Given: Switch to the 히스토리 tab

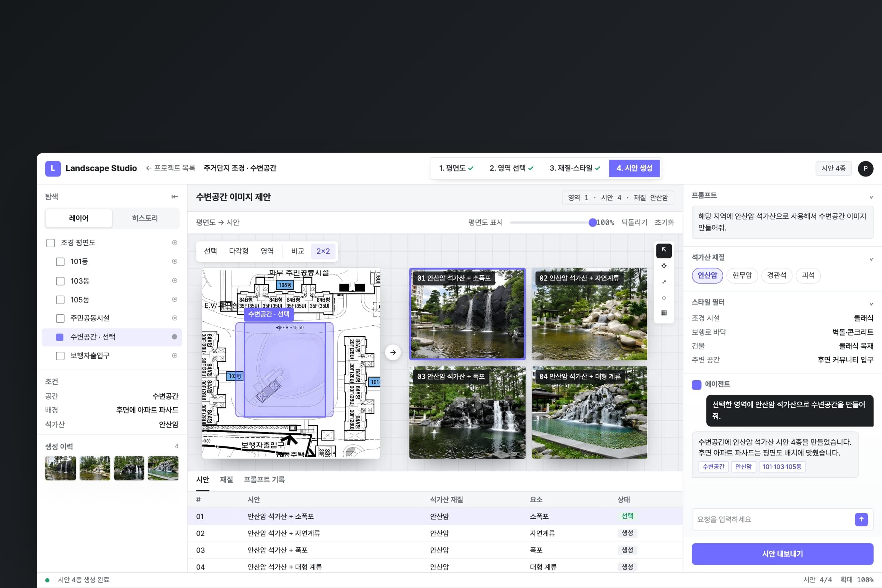Looking at the screenshot, I should [145, 218].
